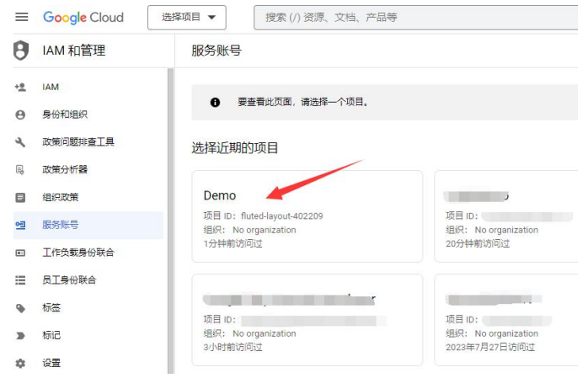Click the 政策问题排查工具 wrench icon
Image resolution: width=588 pixels, height=378 pixels.
tap(21, 142)
